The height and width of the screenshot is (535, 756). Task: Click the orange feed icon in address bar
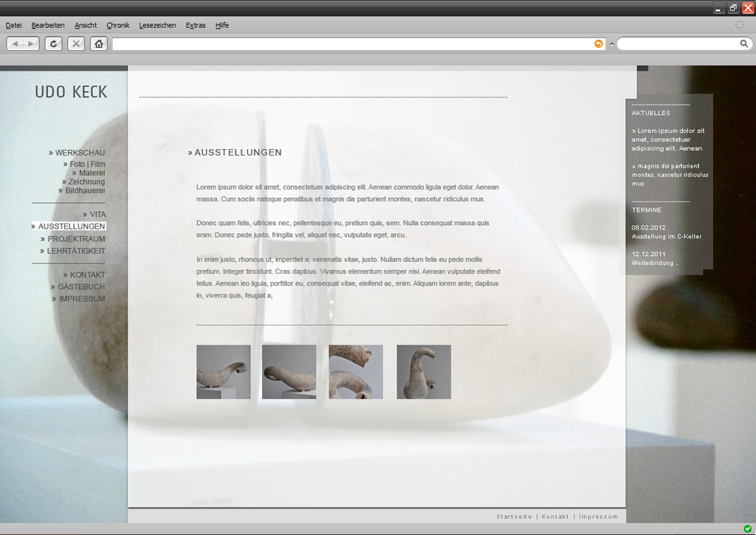click(x=599, y=44)
